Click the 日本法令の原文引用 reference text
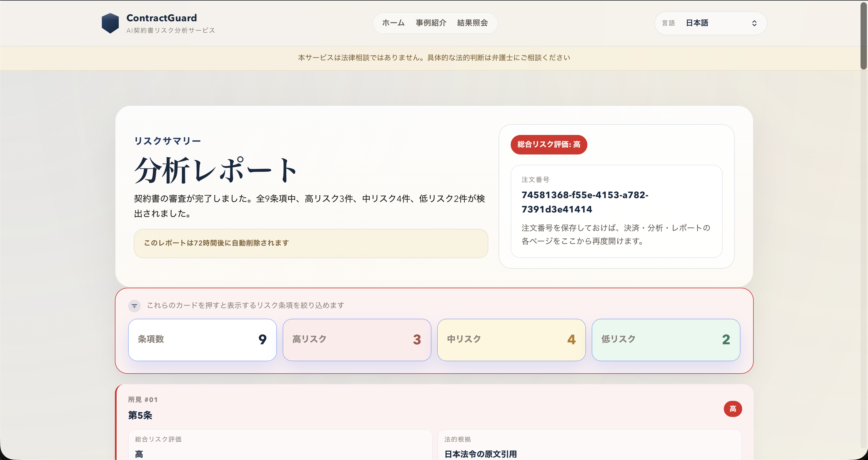 [480, 454]
